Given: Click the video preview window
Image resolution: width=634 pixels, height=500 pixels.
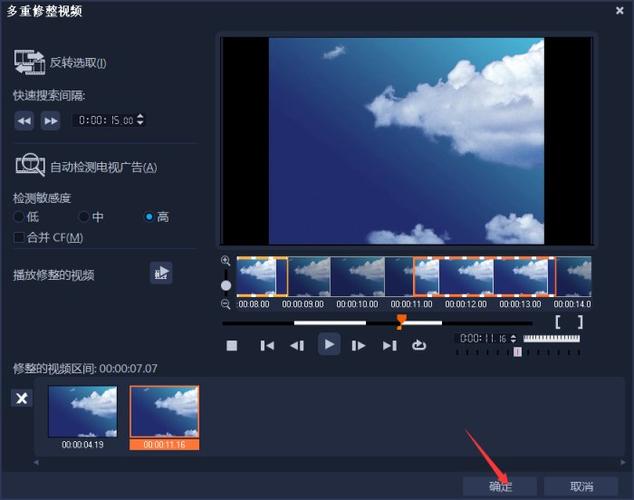Looking at the screenshot, I should 406,141.
